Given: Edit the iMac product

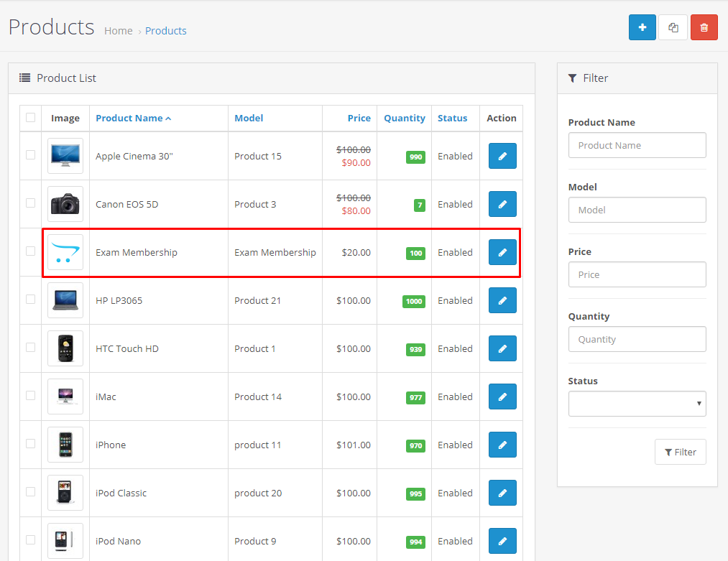Looking at the screenshot, I should tap(502, 397).
